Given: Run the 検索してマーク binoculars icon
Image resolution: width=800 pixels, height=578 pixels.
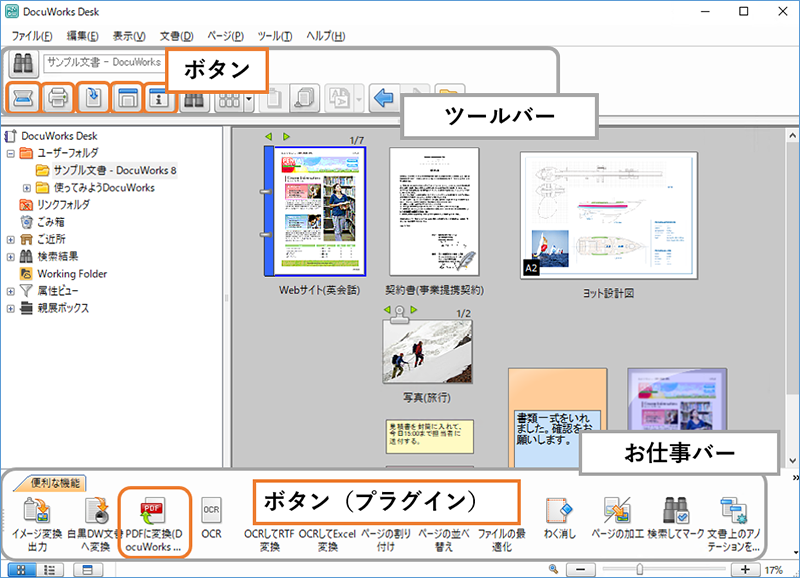Looking at the screenshot, I should (x=675, y=510).
